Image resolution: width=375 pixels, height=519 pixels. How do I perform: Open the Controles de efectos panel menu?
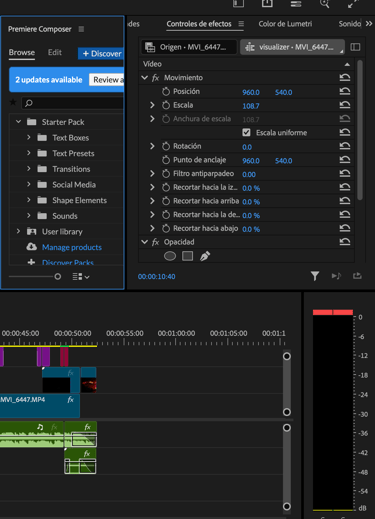pyautogui.click(x=241, y=24)
